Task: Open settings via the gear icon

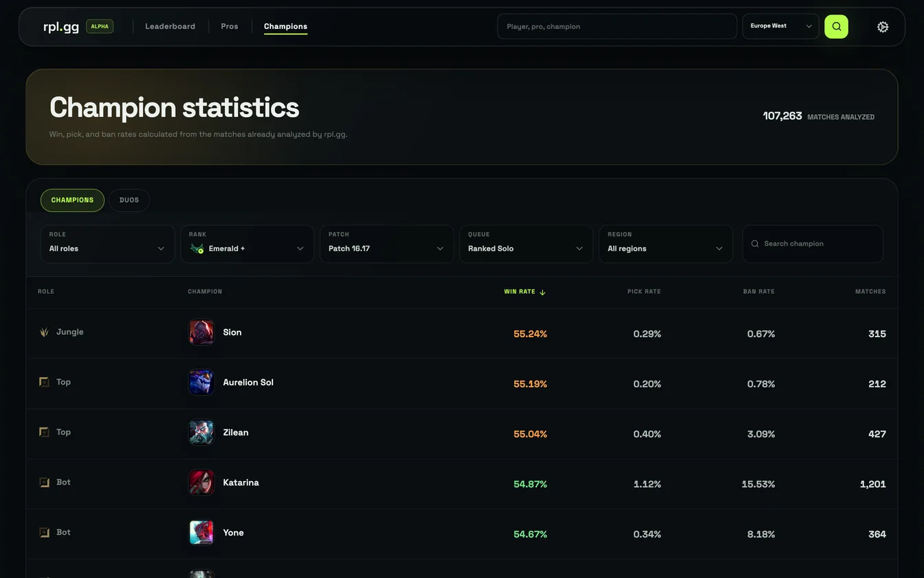Action: point(883,27)
